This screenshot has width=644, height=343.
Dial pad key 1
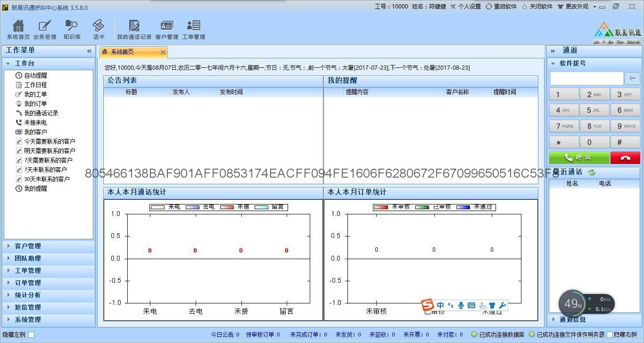click(x=564, y=95)
